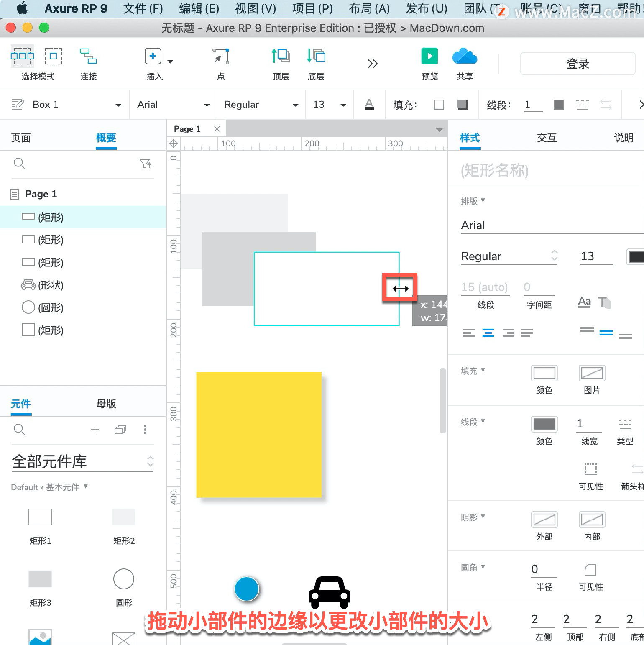Open line pattern type in toolbar

582,105
